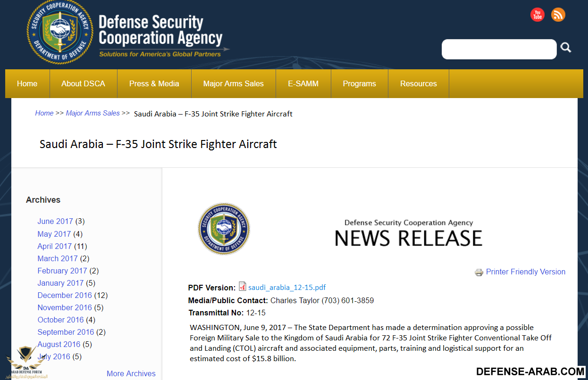The height and width of the screenshot is (380, 588).
Task: Open the PDF file icon
Action: 243,286
